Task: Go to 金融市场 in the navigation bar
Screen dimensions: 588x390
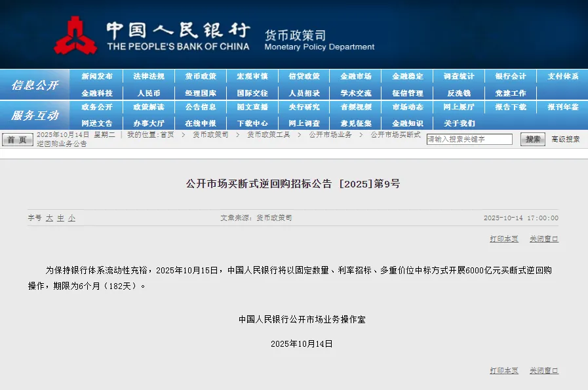Action: (356, 77)
